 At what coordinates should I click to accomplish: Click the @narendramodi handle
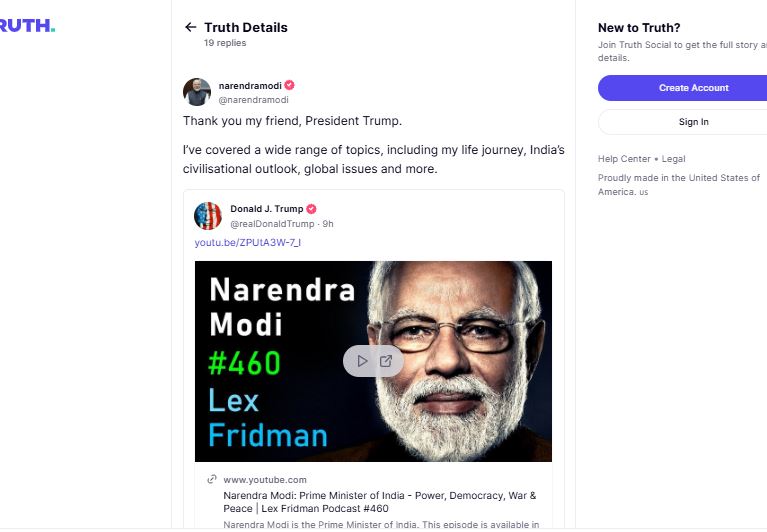[253, 100]
